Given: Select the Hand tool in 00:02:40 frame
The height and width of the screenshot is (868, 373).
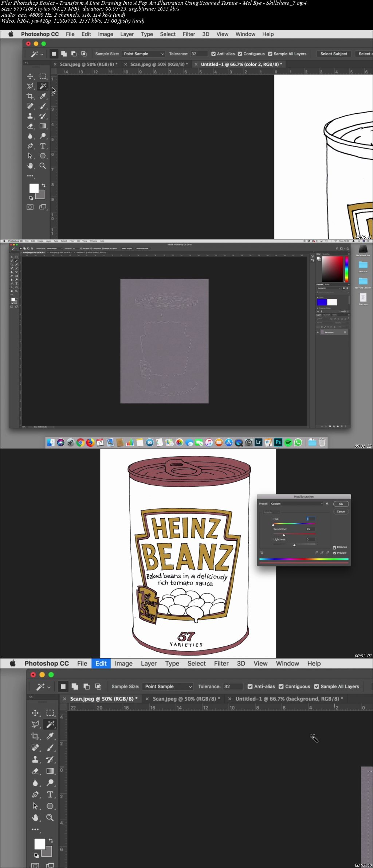Looking at the screenshot, I should point(35,818).
